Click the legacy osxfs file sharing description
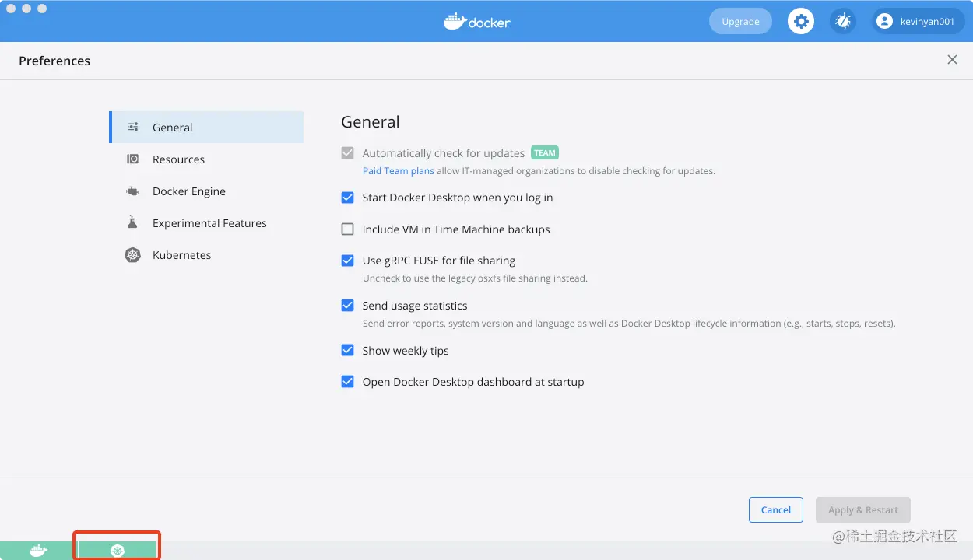The width and height of the screenshot is (973, 560). 475,278
